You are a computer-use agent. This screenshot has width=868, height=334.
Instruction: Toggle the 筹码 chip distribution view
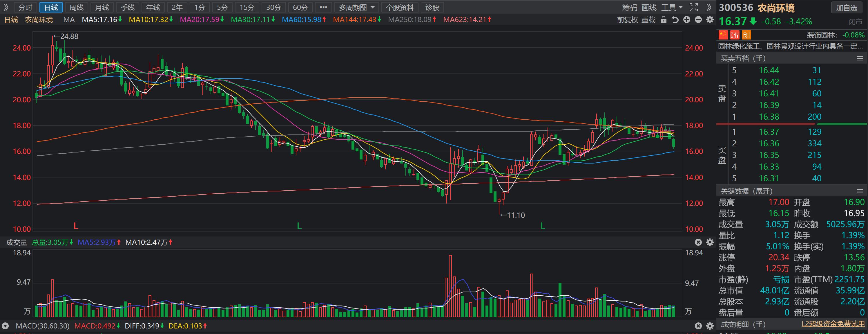pos(629,8)
